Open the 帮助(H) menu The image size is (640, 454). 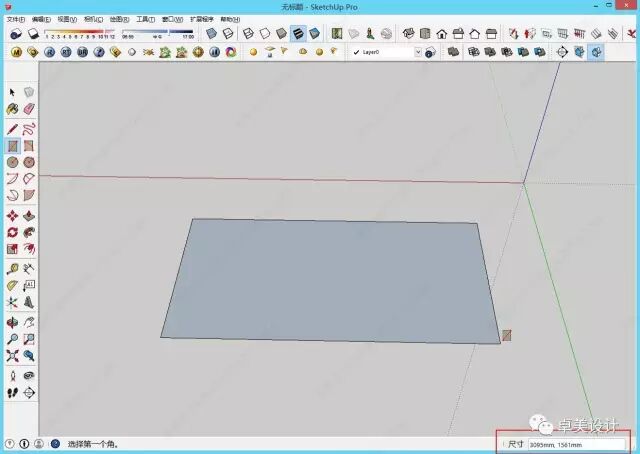230,19
